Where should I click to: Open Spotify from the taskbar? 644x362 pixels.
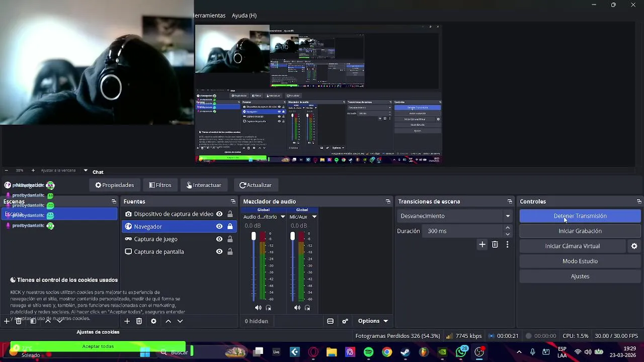[368, 352]
